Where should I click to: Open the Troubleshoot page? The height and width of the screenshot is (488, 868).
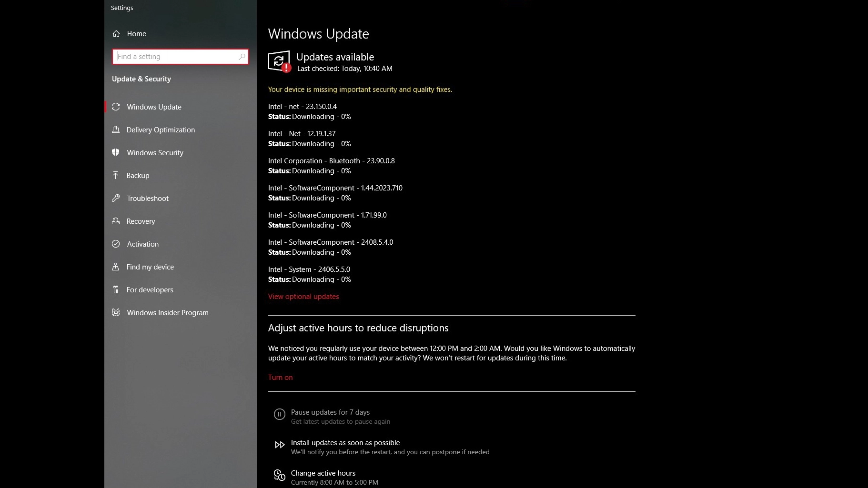tap(180, 198)
